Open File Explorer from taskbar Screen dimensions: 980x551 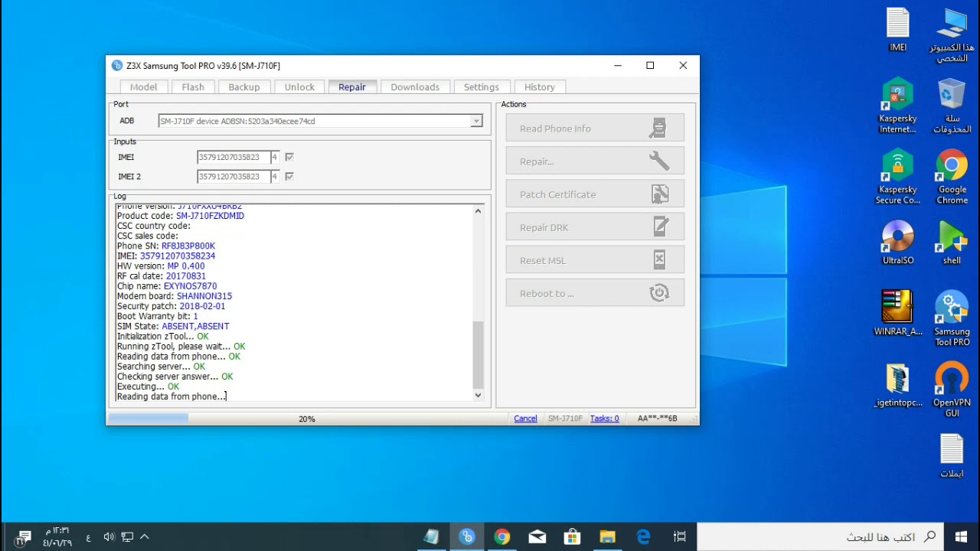click(x=607, y=536)
